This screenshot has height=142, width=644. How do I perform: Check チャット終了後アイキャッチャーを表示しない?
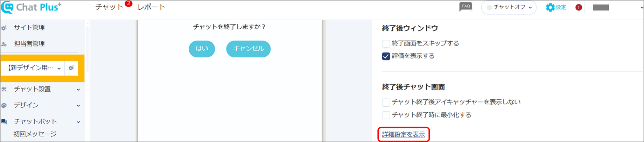pyautogui.click(x=386, y=102)
